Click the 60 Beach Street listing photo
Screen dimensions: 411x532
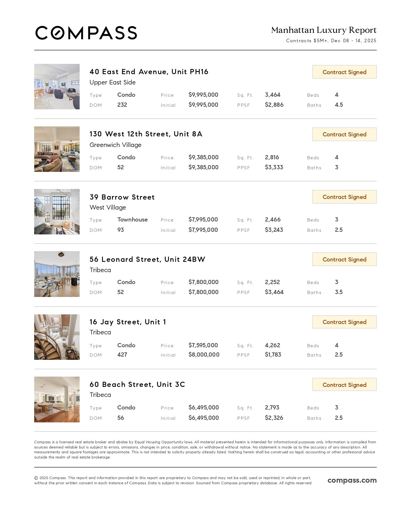click(57, 399)
